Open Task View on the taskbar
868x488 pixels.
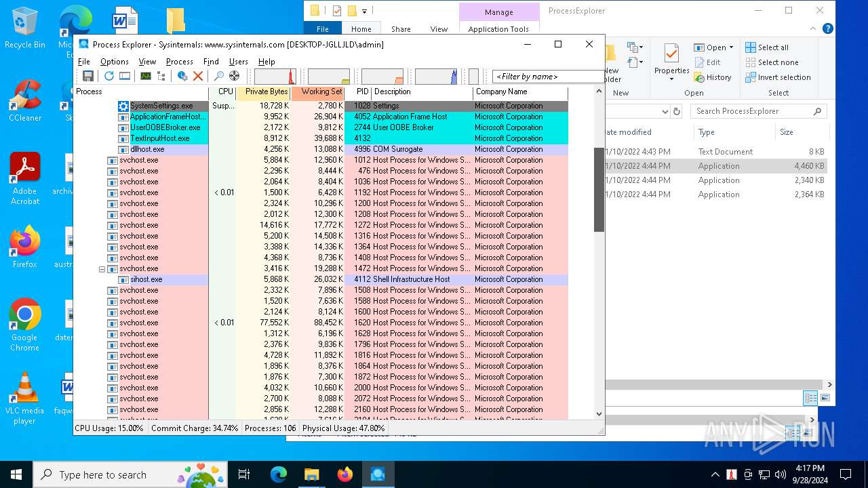tap(244, 474)
